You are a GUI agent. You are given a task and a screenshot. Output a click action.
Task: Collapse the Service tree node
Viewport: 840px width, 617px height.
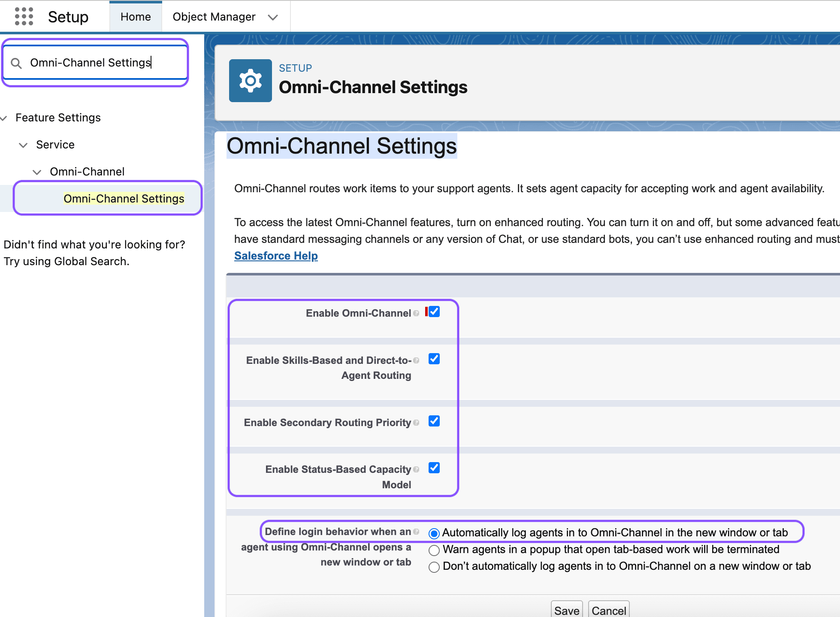(x=24, y=145)
